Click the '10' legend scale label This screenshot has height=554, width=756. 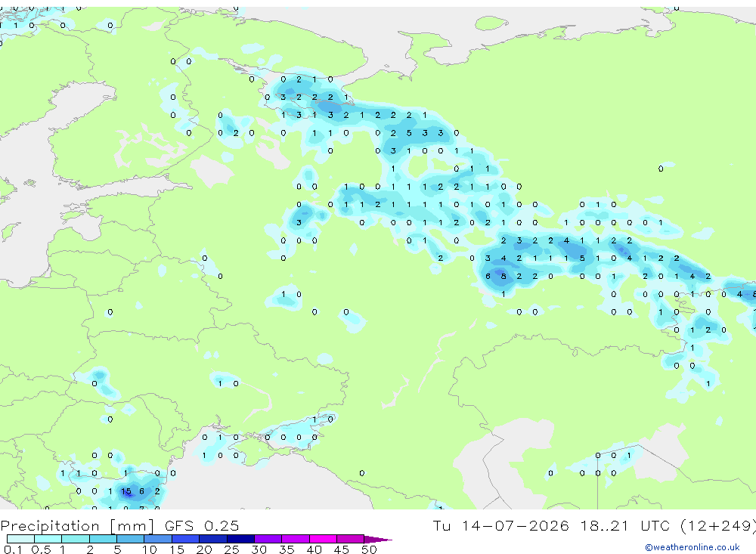click(149, 549)
